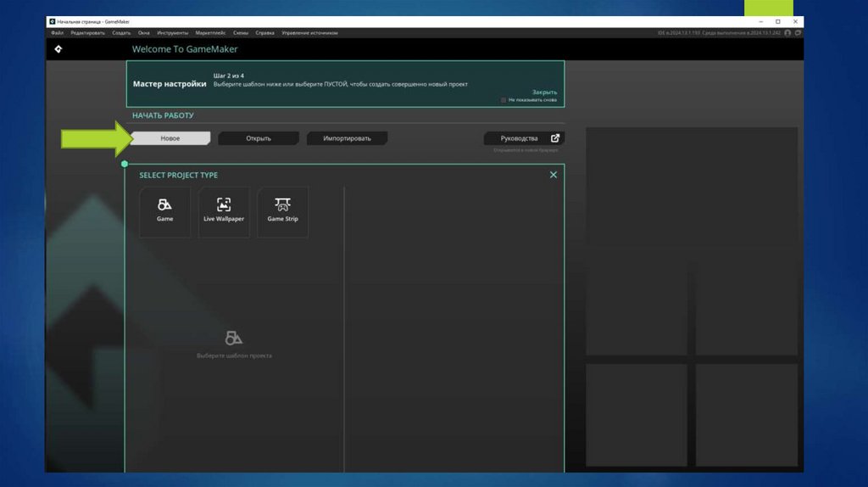Select the Game project type
This screenshot has width=868, height=487.
pyautogui.click(x=165, y=212)
